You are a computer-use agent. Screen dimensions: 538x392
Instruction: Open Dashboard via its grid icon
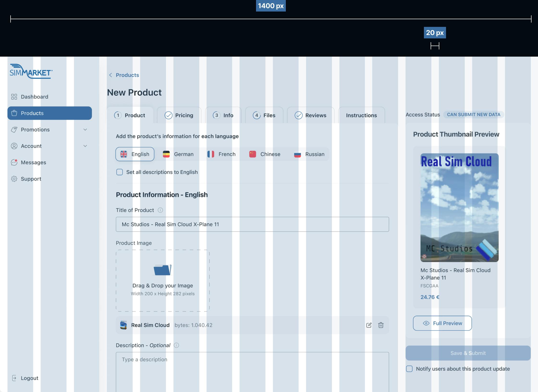coord(14,97)
